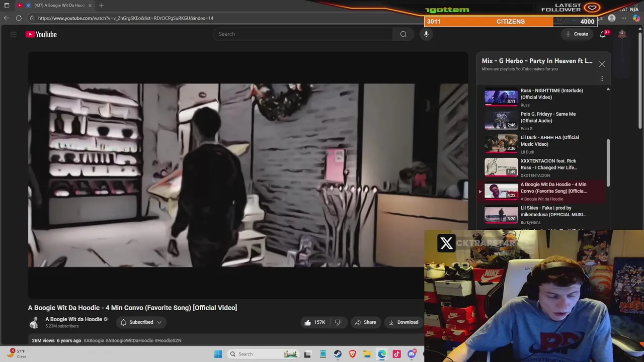
Task: Open TikTok app from taskbar
Action: pyautogui.click(x=397, y=354)
